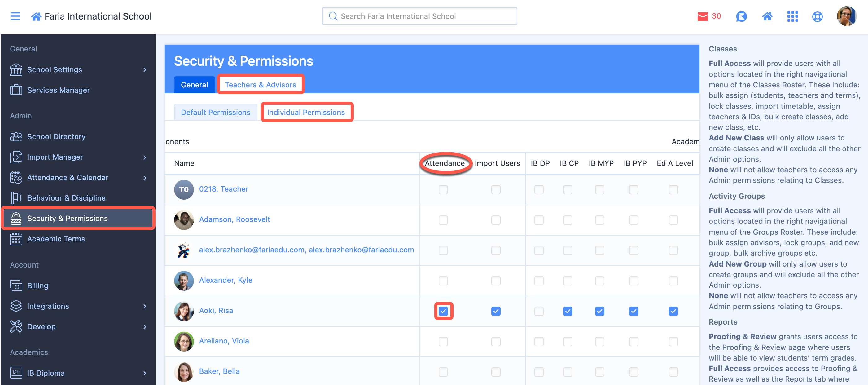Expand the Integrations submenu
The height and width of the screenshot is (385, 868).
point(145,306)
